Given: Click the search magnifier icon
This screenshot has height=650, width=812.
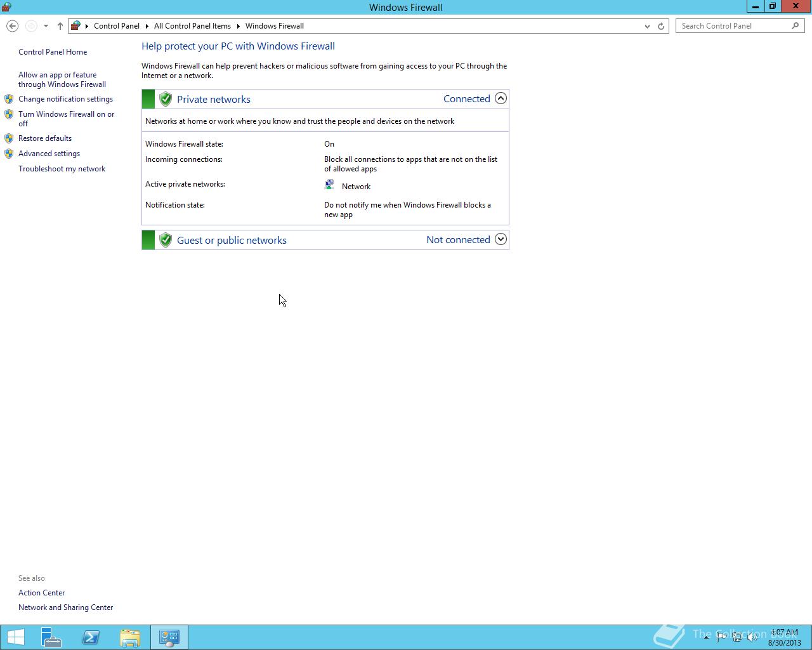Looking at the screenshot, I should [796, 26].
